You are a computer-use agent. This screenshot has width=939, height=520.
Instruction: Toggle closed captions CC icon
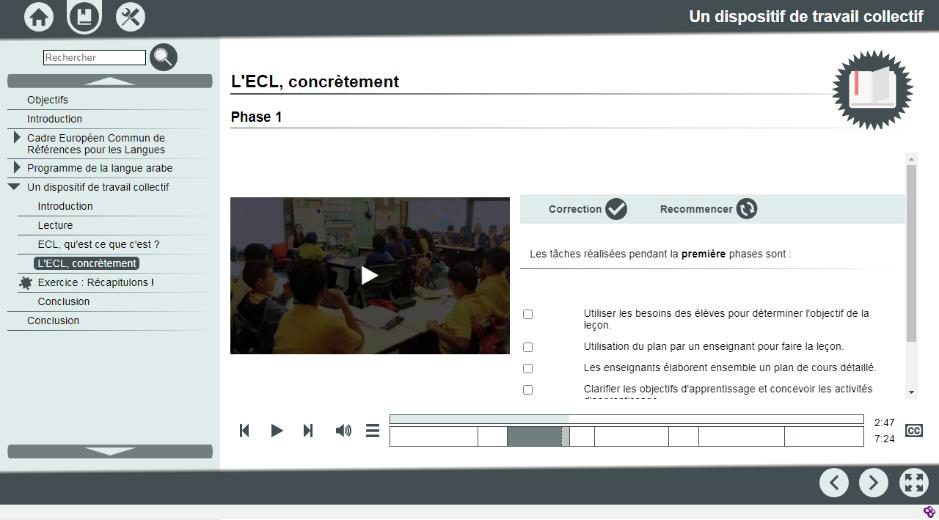(x=913, y=430)
